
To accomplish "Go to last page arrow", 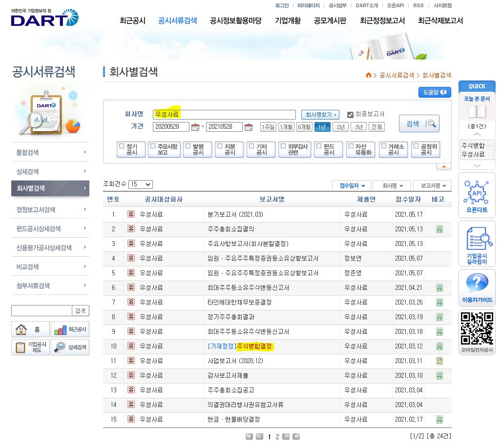I will click(x=296, y=436).
